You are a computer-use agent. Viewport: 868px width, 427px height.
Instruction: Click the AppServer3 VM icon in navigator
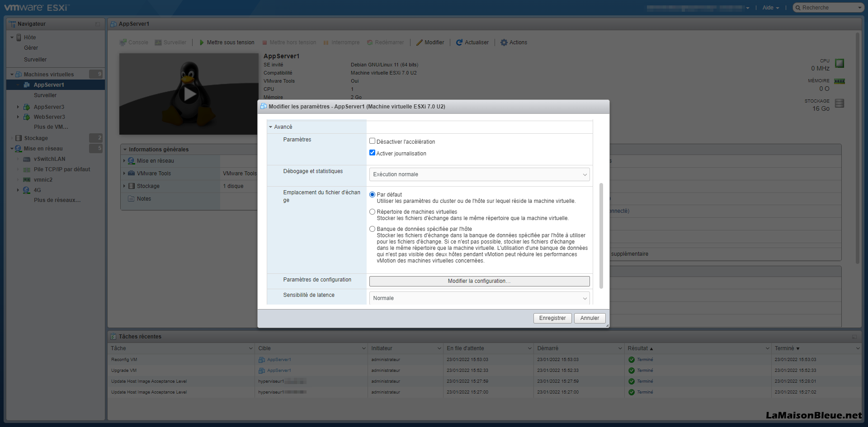[x=27, y=107]
